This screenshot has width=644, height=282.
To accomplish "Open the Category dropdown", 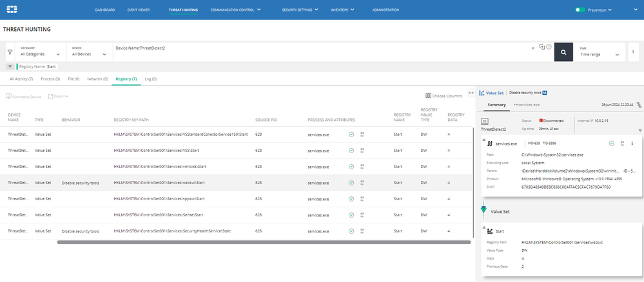I will pyautogui.click(x=41, y=54).
